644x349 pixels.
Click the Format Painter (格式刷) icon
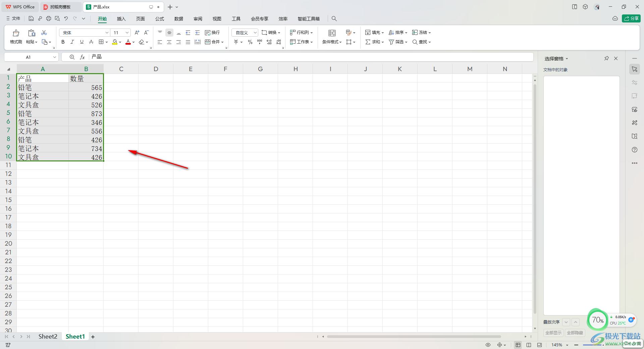coord(16,33)
